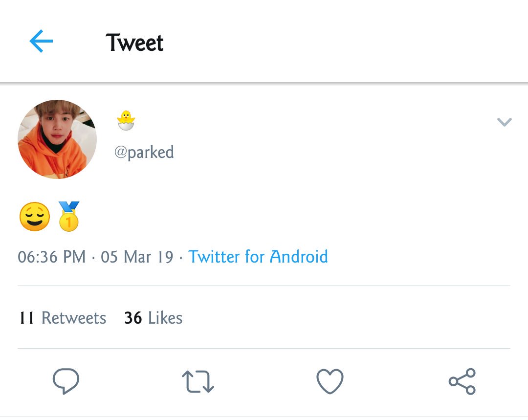Screen dimensions: 528x420
Task: Click the 06:36 PM timestamp
Action: point(52,257)
